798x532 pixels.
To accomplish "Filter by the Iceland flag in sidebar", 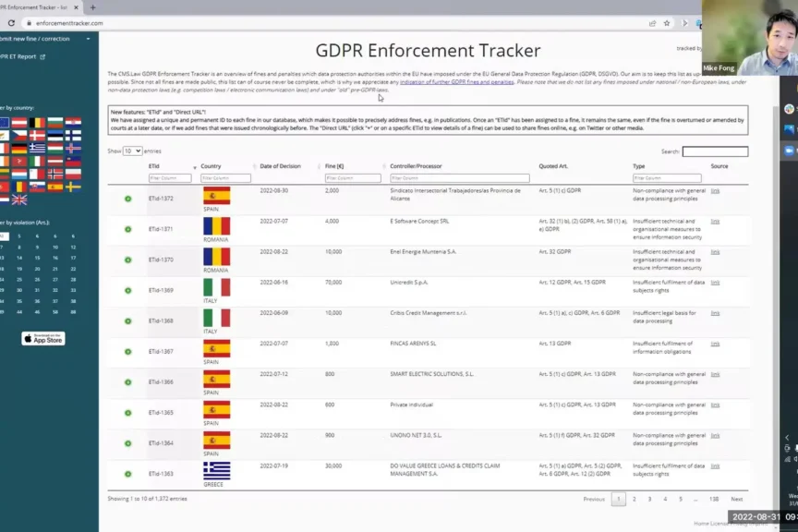I will coord(73,148).
